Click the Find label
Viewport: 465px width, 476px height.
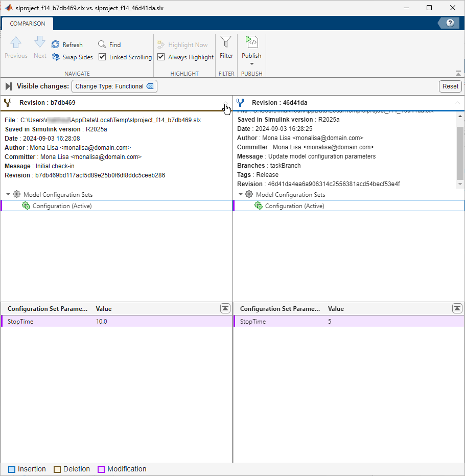(115, 44)
